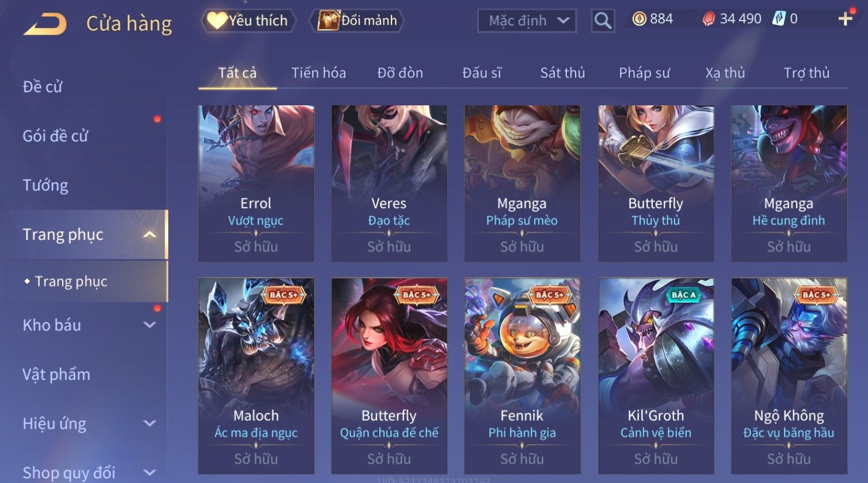Switch to the Sát thủ tab

562,73
